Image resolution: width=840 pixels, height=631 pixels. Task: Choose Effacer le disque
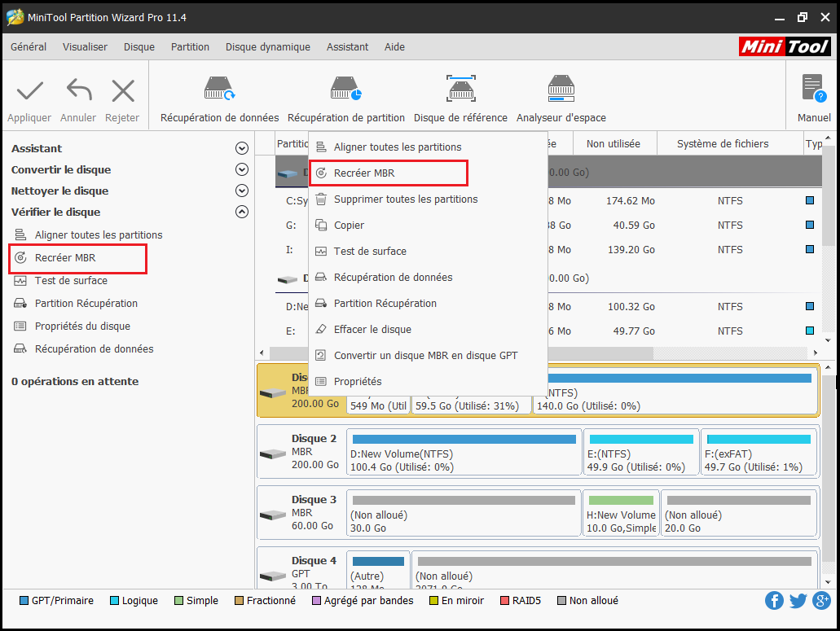pyautogui.click(x=428, y=330)
